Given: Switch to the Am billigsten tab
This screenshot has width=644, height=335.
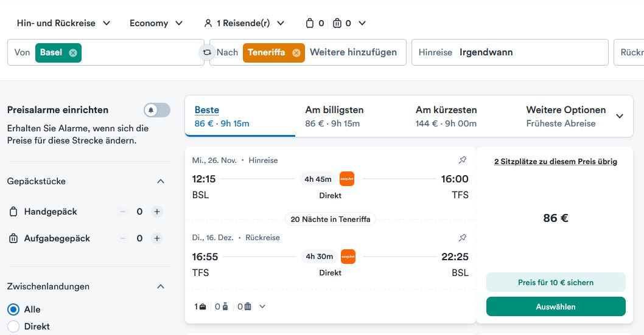Looking at the screenshot, I should pyautogui.click(x=334, y=116).
